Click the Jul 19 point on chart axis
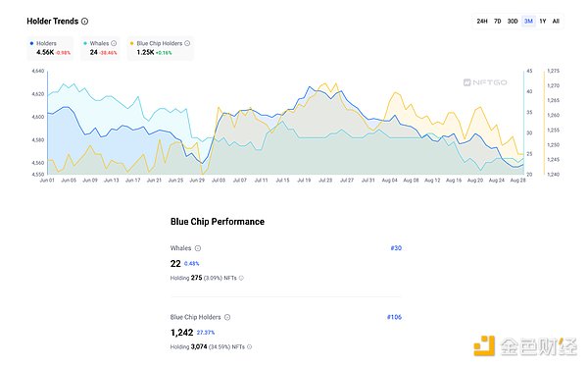 (x=304, y=181)
